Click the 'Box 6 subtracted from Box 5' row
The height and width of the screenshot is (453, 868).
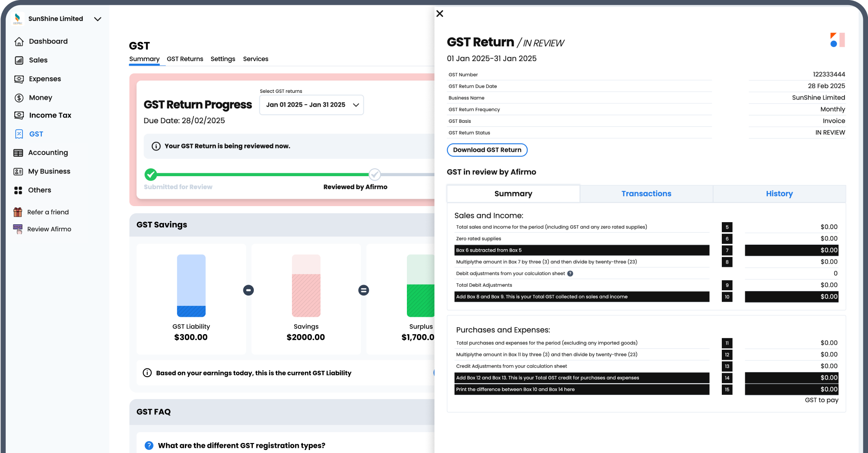pyautogui.click(x=582, y=250)
